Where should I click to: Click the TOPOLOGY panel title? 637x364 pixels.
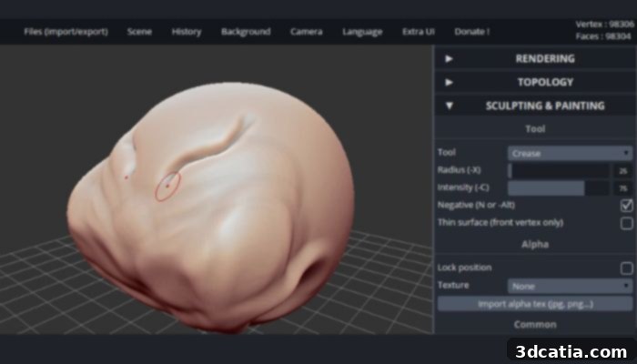point(545,83)
